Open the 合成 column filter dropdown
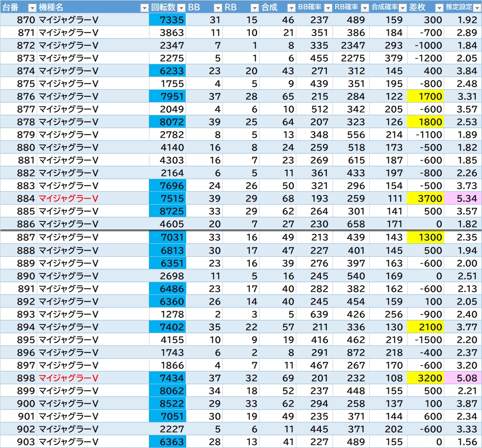 (x=291, y=8)
